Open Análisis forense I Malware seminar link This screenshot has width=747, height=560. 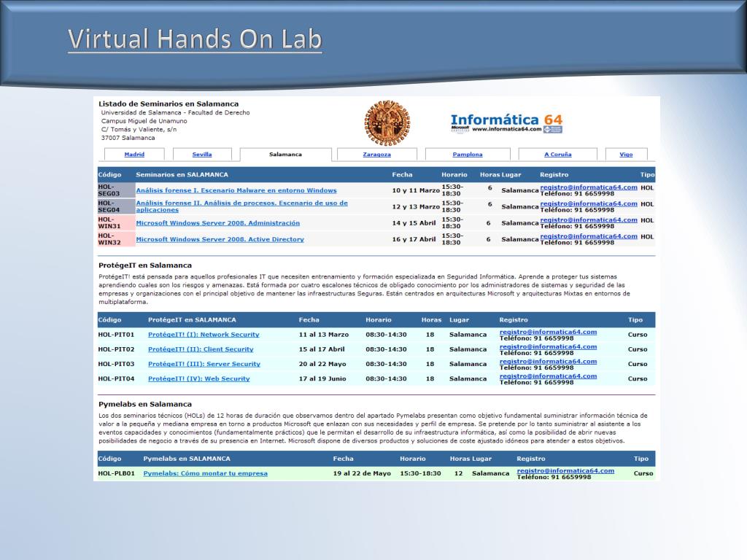(236, 190)
